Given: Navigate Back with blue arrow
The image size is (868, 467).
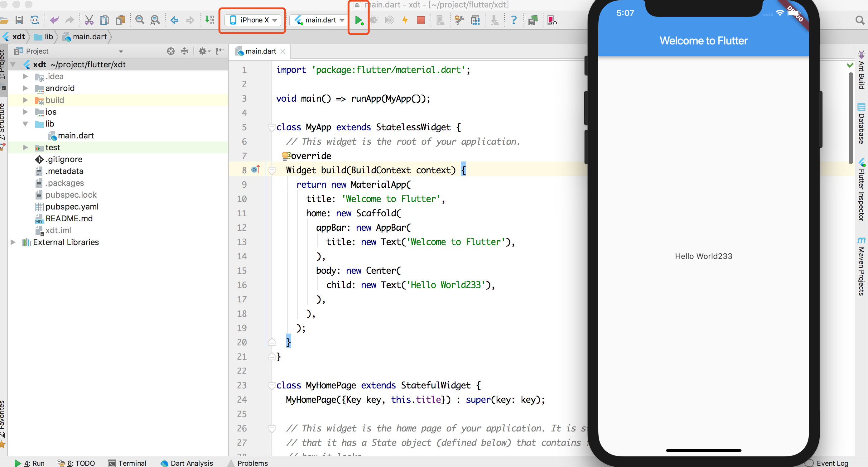Looking at the screenshot, I should pos(174,20).
